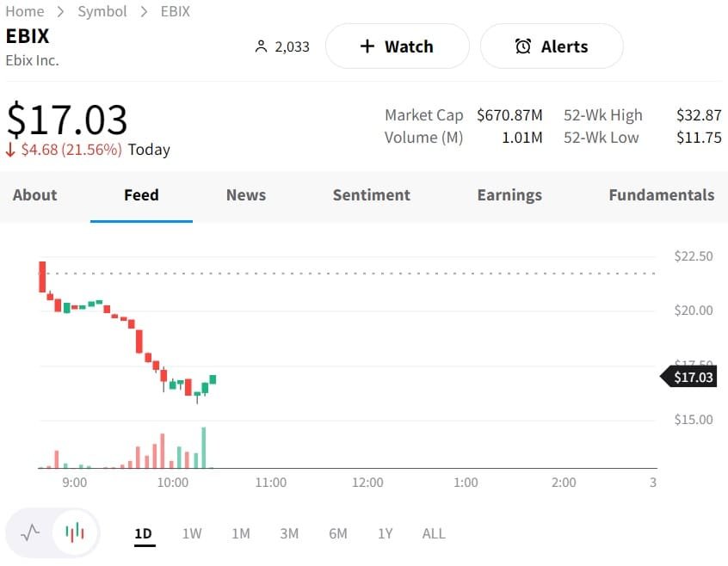View the Fundamentals tab
This screenshot has width=728, height=566.
(x=661, y=195)
